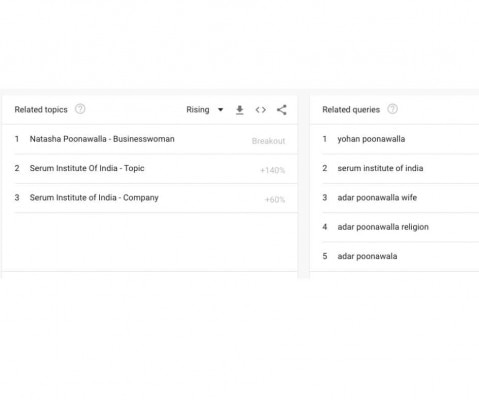Screen dimensions: 479x400
Task: Expand the Rising sort dropdown arrow
Action: point(220,110)
